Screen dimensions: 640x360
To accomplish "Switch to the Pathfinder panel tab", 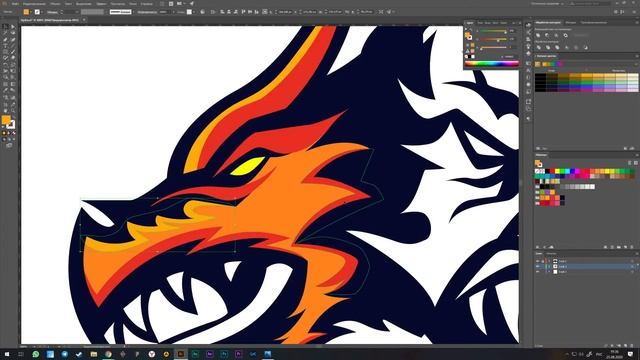I will tap(548, 22).
